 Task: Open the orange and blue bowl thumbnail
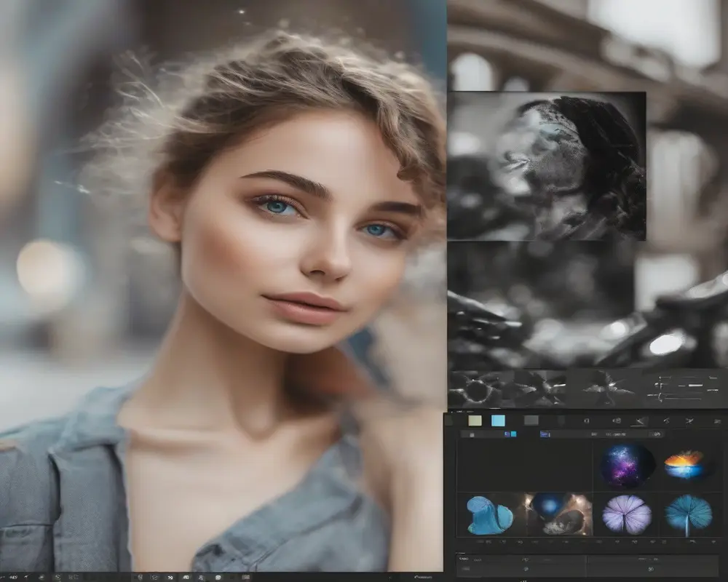(x=684, y=465)
